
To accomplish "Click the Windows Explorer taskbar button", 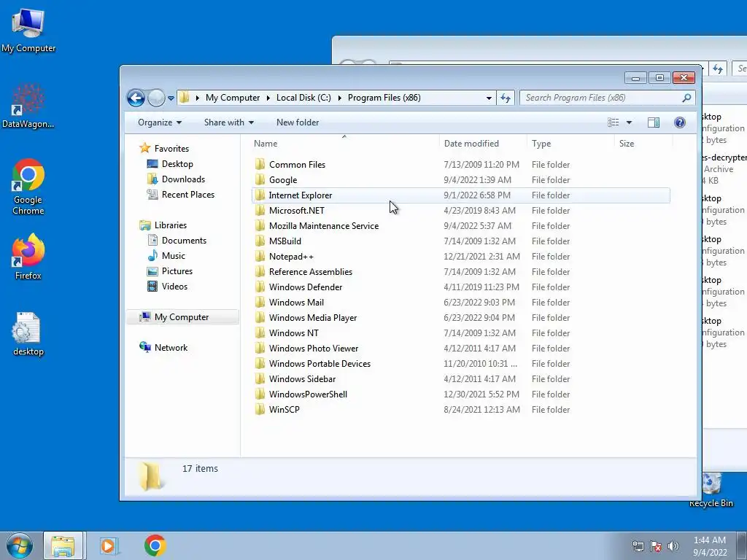I will click(63, 545).
